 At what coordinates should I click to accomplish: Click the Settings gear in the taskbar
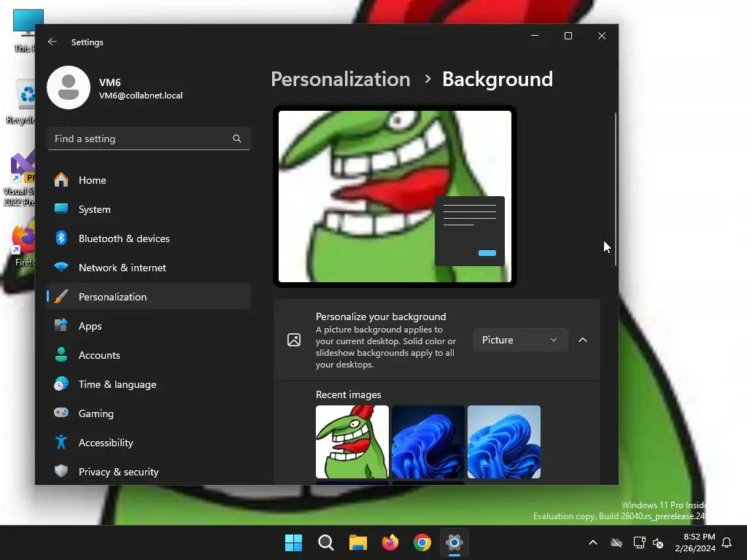[454, 542]
